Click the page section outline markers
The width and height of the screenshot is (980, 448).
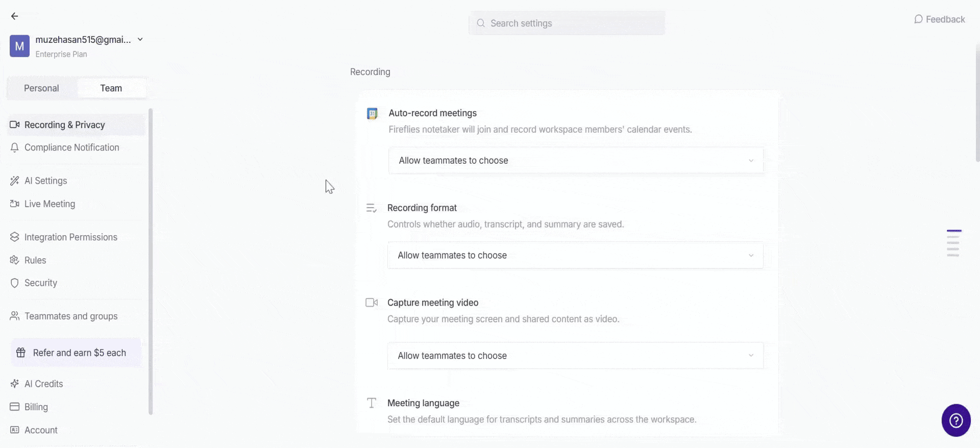pyautogui.click(x=953, y=243)
